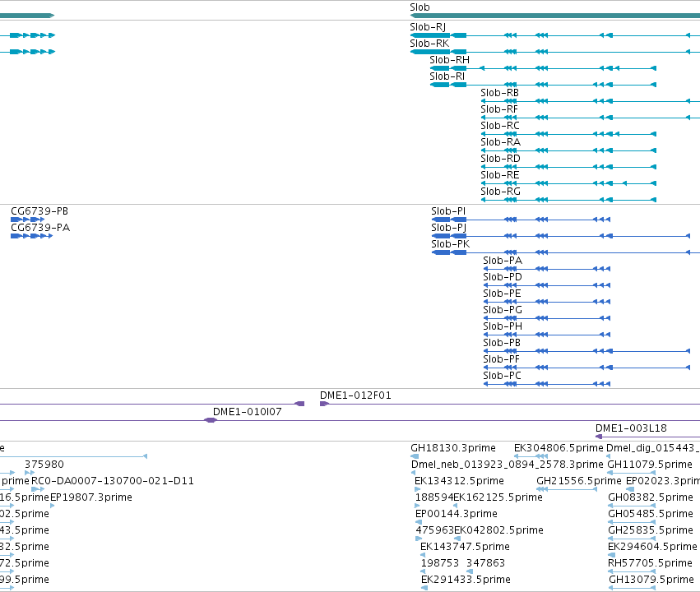Select the Slob-PB protein label
This screenshot has height=592, width=700.
(502, 343)
